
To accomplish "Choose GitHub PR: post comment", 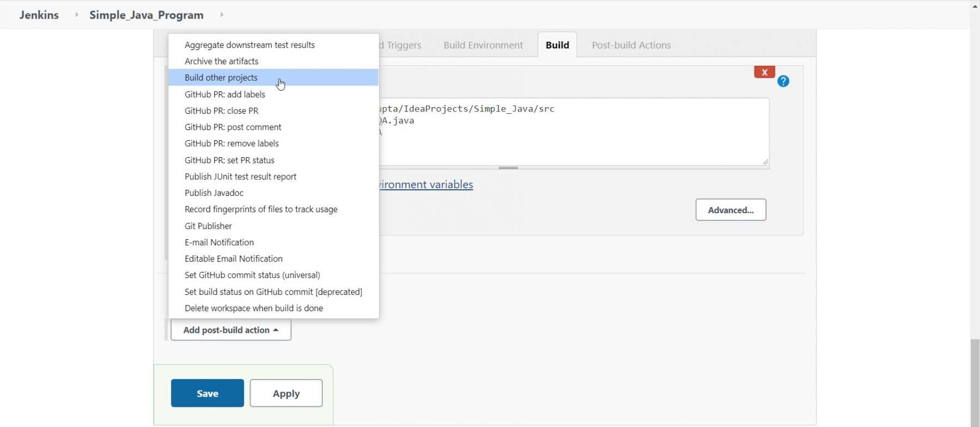I will [273, 127].
